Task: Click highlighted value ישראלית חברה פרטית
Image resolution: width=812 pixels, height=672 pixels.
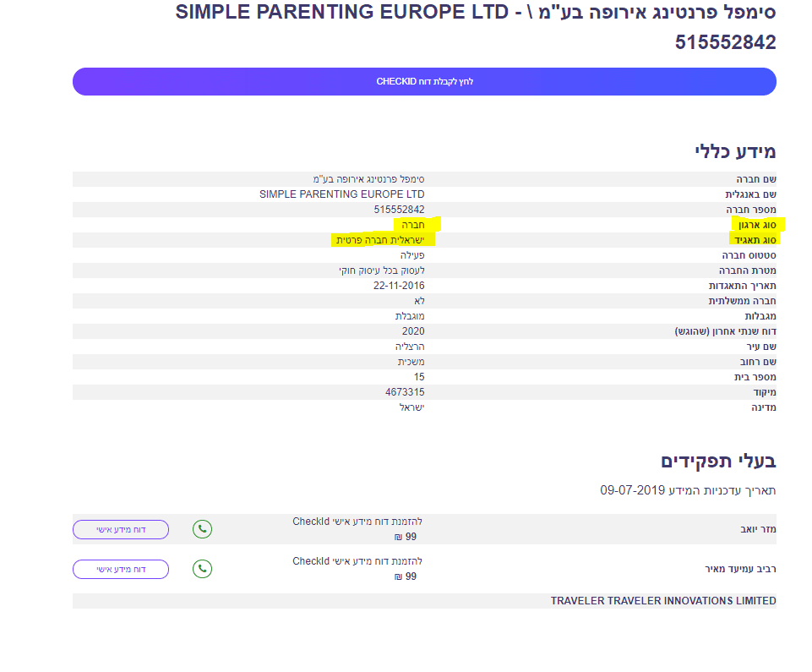Action: tap(380, 240)
